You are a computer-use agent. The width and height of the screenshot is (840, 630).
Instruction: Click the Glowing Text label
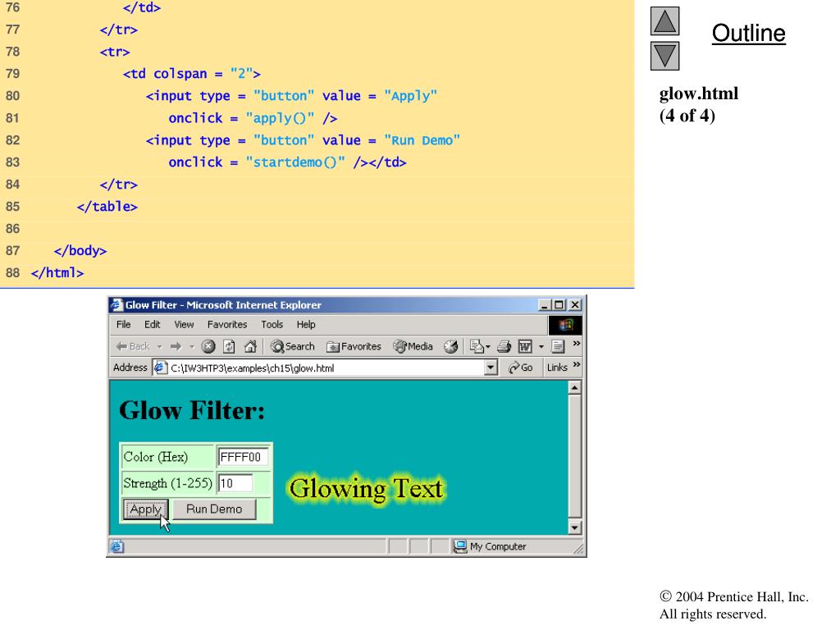(x=367, y=489)
